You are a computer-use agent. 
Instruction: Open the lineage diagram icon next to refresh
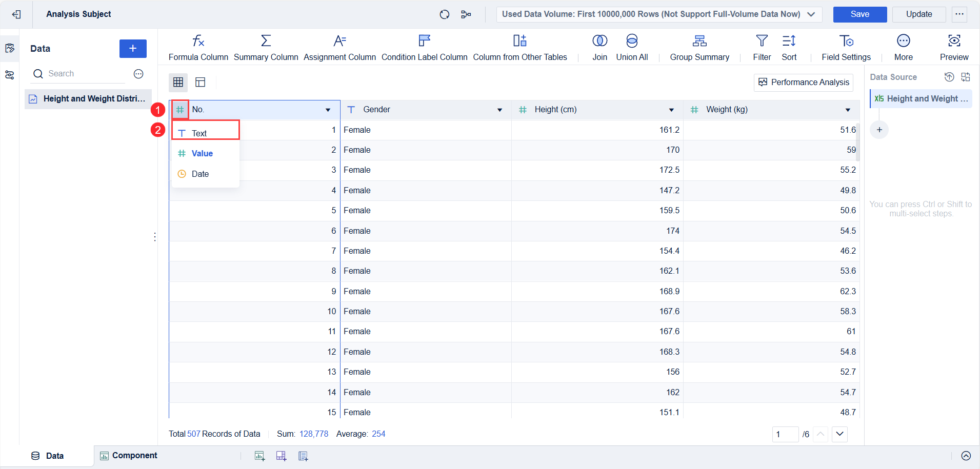pos(466,14)
